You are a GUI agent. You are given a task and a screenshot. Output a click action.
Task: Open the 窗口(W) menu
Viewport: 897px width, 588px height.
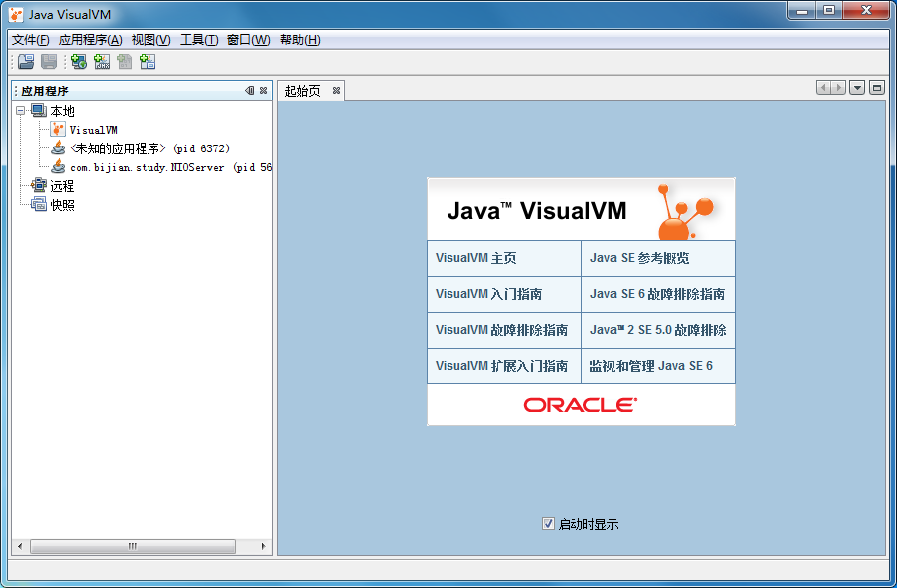pyautogui.click(x=249, y=40)
